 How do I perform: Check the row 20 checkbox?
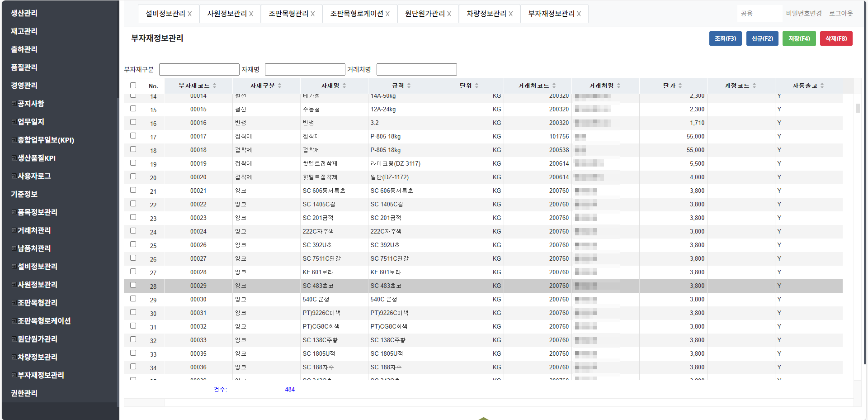133,177
